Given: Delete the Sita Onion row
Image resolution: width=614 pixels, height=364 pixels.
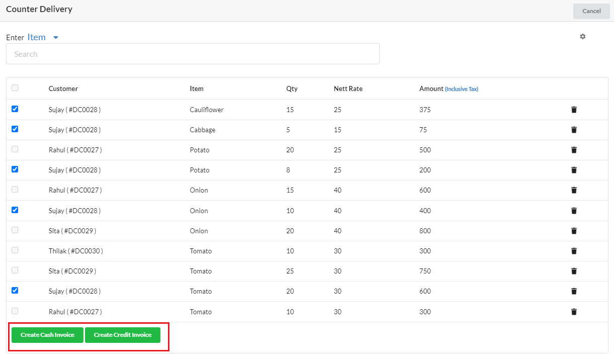Looking at the screenshot, I should pos(574,231).
